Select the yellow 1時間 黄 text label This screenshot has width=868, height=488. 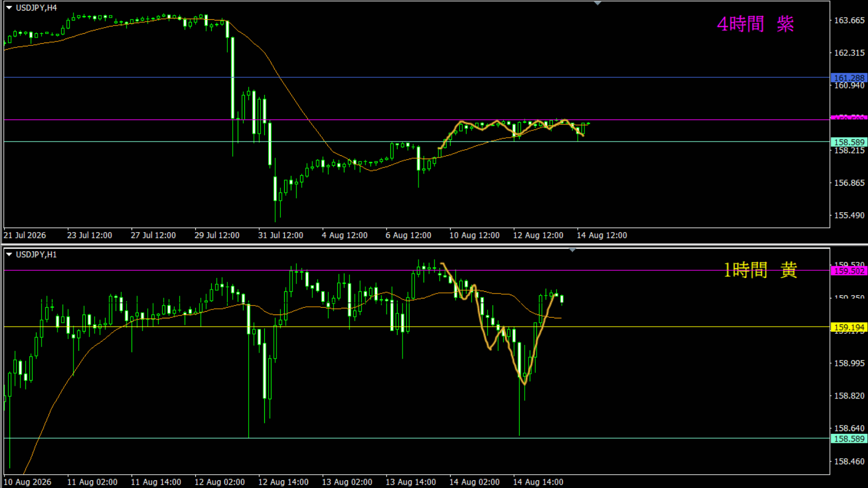click(760, 270)
